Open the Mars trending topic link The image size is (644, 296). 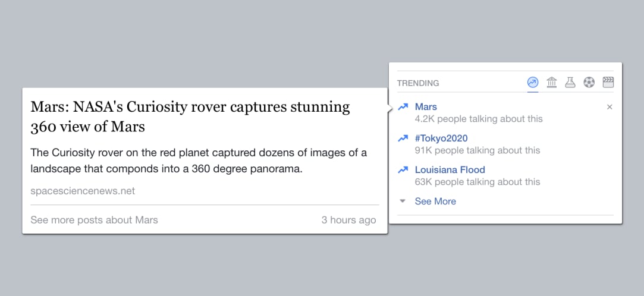(426, 107)
